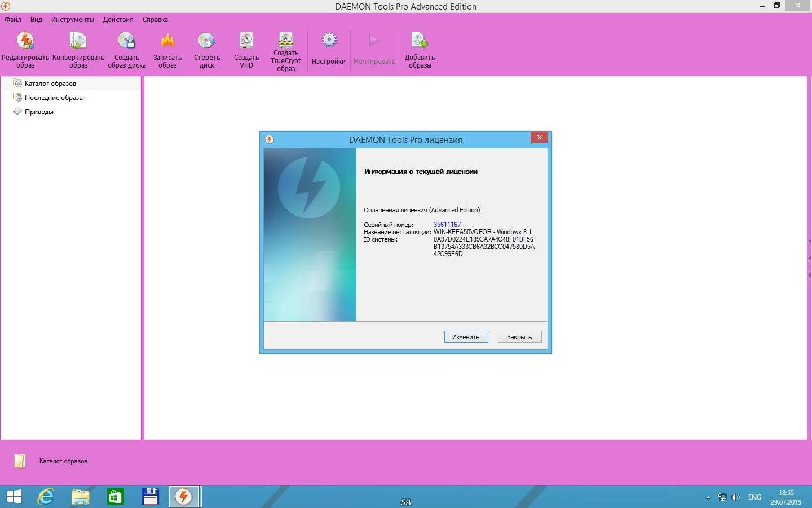Choose the Стереть диск tool

click(x=207, y=50)
